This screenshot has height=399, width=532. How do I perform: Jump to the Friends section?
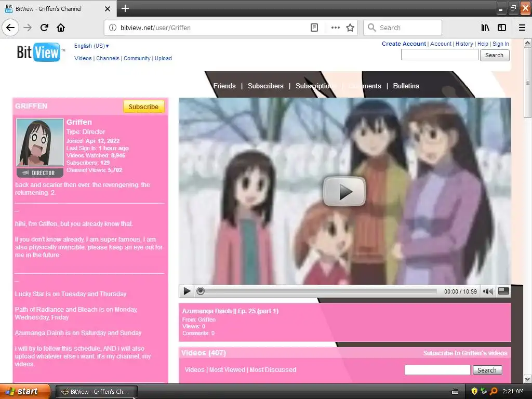224,86
